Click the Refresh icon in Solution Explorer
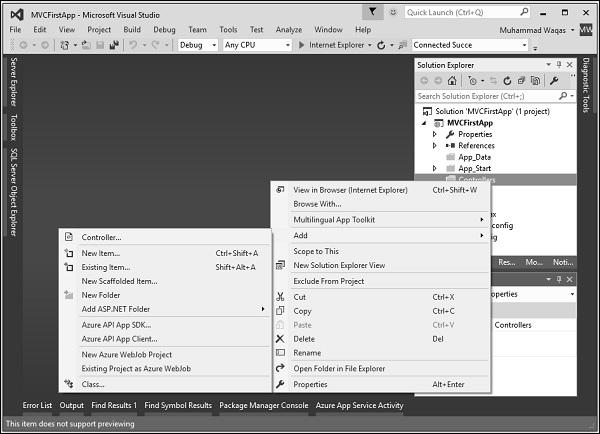This screenshot has width=600, height=434. (508, 80)
